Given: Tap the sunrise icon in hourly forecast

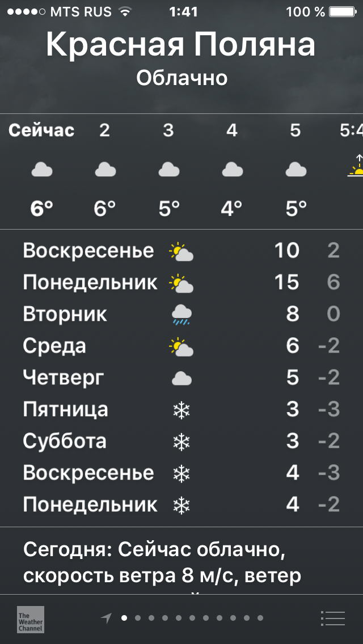Looking at the screenshot, I should point(356,169).
